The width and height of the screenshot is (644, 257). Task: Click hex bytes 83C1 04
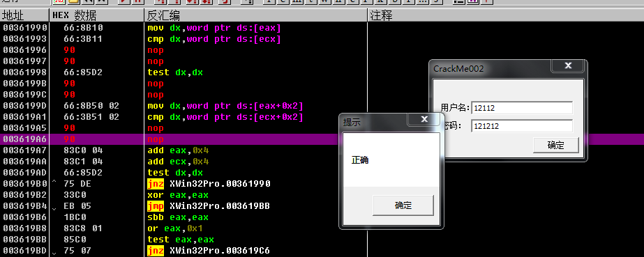point(83,161)
